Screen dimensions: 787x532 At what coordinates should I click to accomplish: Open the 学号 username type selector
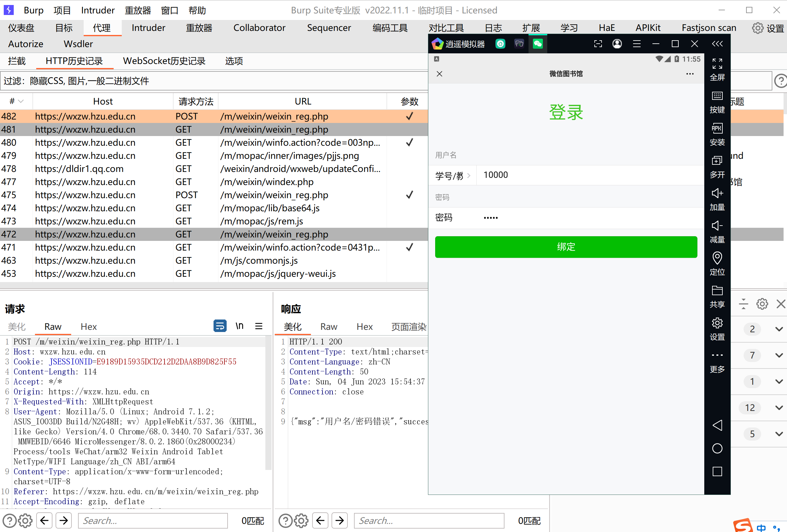coord(453,175)
